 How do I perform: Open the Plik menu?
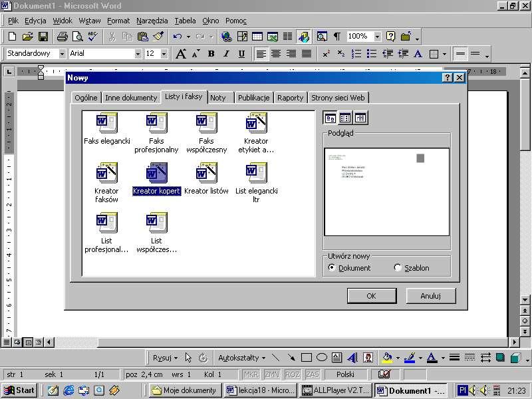coord(13,21)
